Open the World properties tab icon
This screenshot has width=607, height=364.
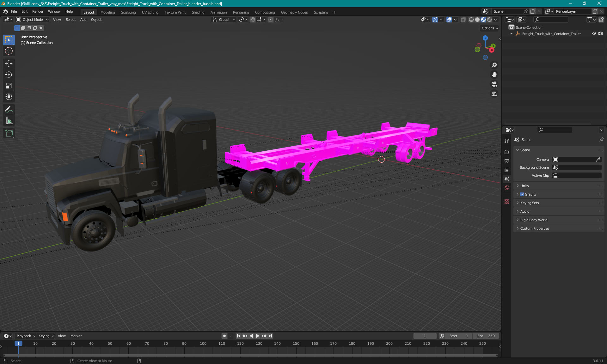507,188
